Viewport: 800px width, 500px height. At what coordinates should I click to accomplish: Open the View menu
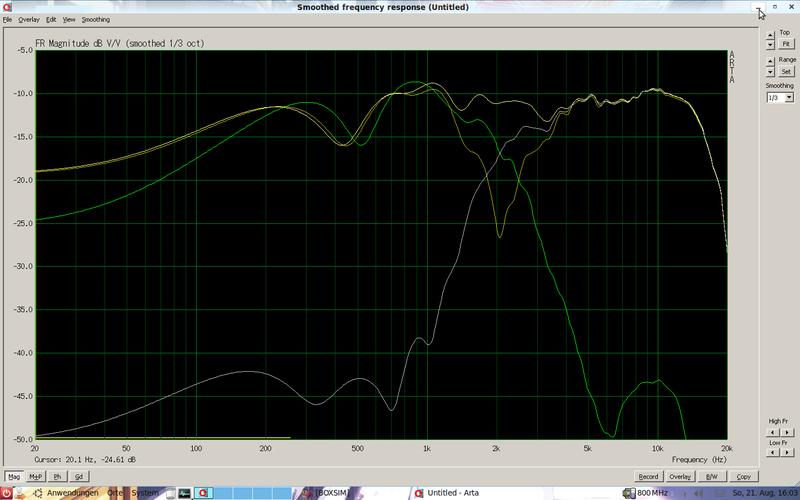tap(69, 19)
